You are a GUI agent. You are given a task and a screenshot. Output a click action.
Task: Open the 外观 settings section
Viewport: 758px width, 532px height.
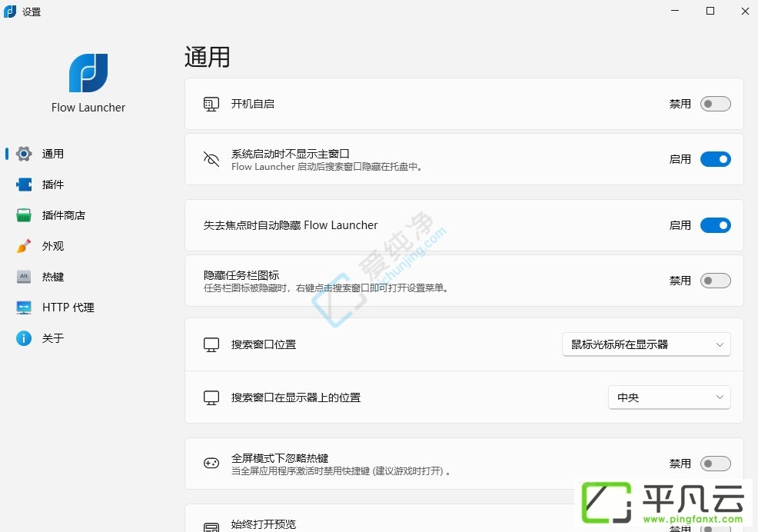53,246
